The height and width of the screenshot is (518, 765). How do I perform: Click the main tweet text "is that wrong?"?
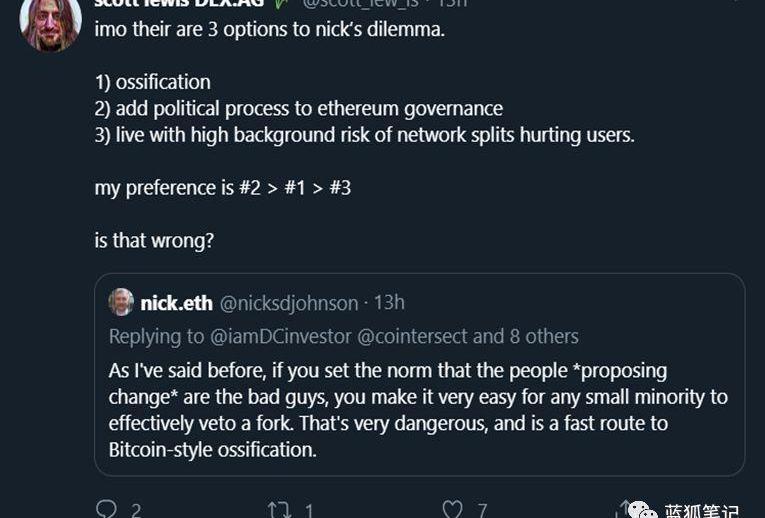click(x=154, y=241)
